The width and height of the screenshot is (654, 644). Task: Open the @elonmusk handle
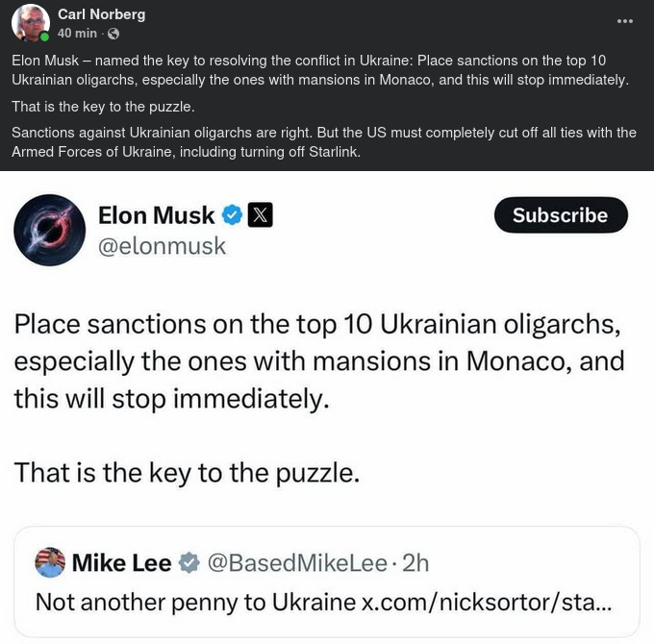coord(162,246)
